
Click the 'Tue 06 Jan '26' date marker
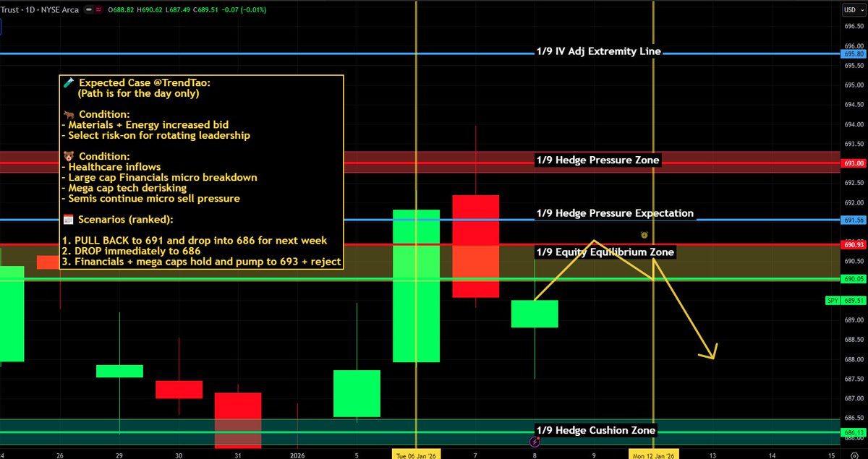(x=417, y=455)
